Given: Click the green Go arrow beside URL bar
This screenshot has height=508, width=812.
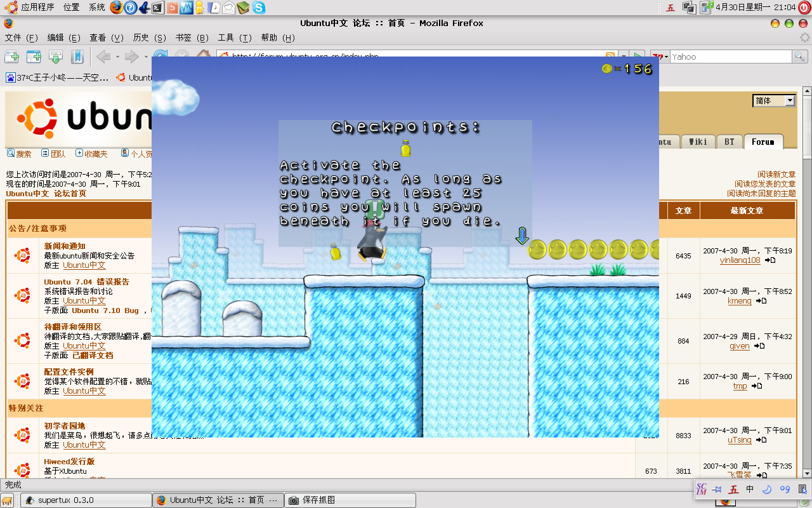Looking at the screenshot, I should [x=638, y=55].
